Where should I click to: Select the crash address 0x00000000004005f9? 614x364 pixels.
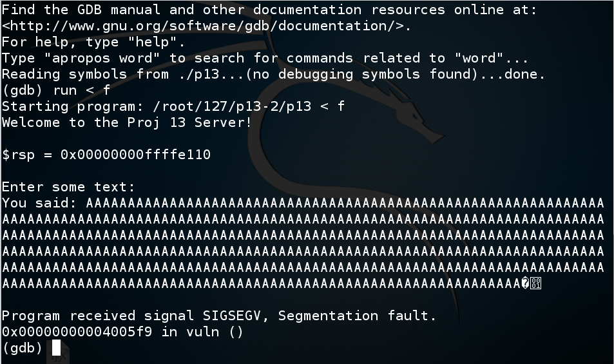(x=77, y=332)
